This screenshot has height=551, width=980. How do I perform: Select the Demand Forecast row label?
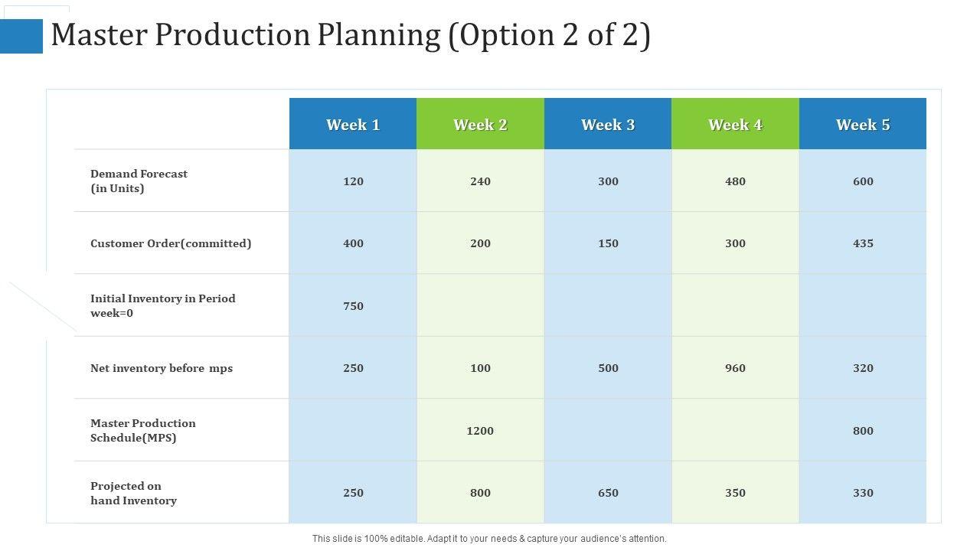click(x=139, y=181)
